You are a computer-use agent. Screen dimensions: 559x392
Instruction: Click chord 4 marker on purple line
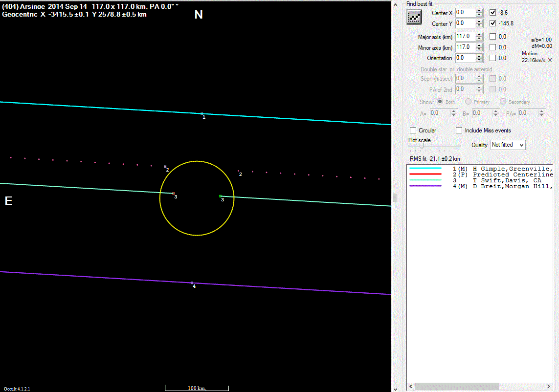tap(192, 283)
